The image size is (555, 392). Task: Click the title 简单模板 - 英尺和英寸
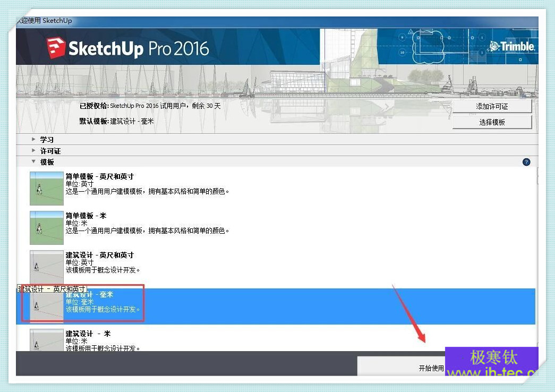coord(99,176)
